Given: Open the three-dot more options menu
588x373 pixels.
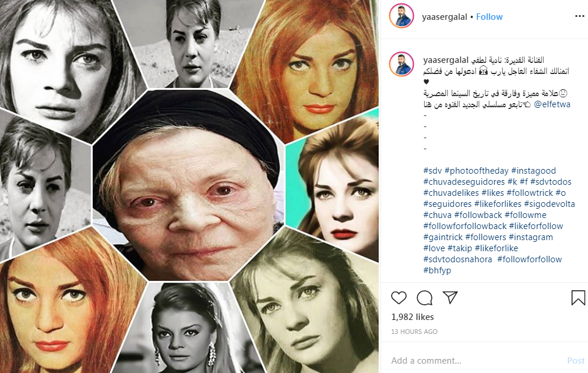Looking at the screenshot, I should point(579,16).
